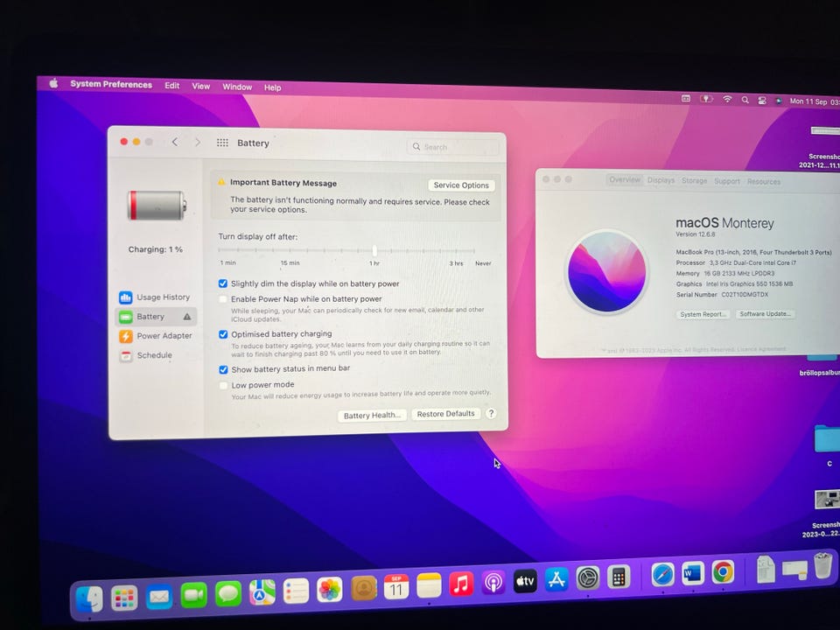Screen dimensions: 840x630
Task: Switch to Storage tab in About window
Action: tap(694, 180)
